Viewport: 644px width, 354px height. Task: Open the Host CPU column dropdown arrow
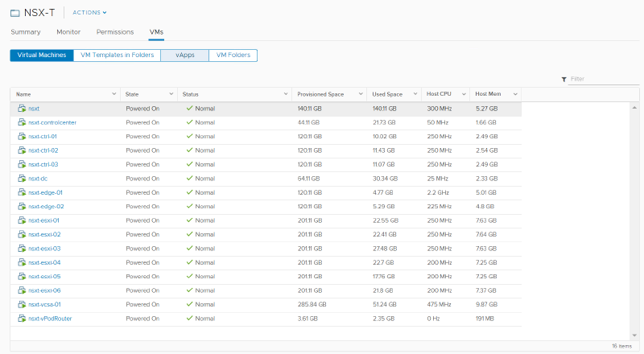pyautogui.click(x=464, y=94)
